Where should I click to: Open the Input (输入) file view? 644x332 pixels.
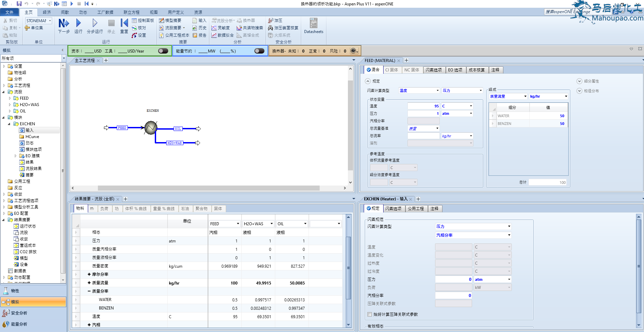200,21
